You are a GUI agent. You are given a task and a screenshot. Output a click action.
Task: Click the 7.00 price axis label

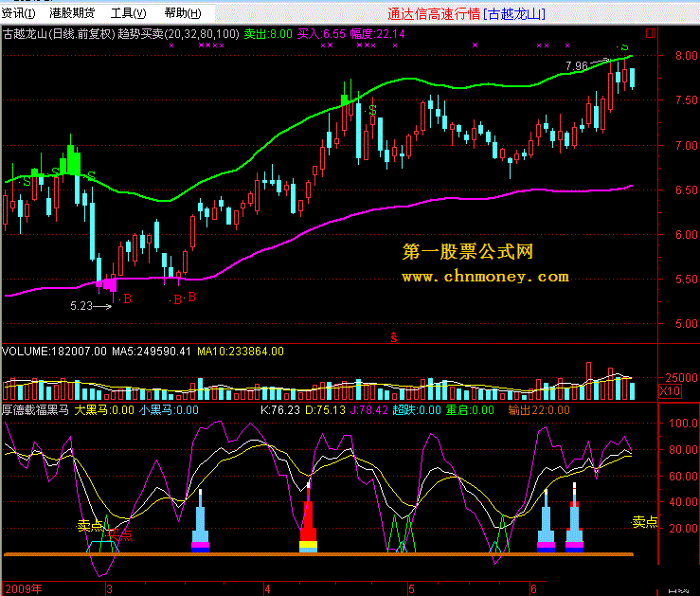(686, 146)
